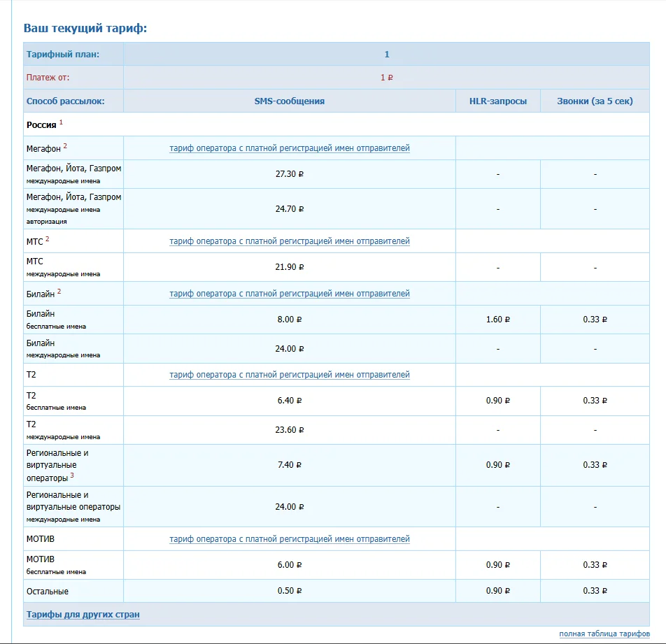Click 'МТС международные имена' row label

63,267
